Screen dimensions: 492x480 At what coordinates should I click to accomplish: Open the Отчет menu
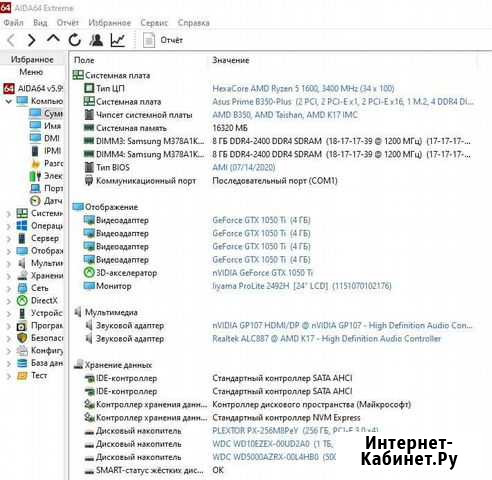[68, 23]
